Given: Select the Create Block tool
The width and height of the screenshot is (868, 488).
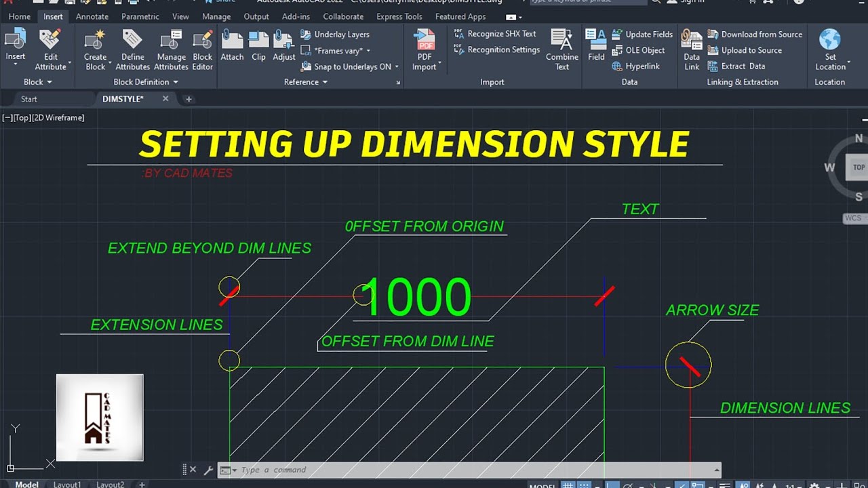Looking at the screenshot, I should point(95,50).
